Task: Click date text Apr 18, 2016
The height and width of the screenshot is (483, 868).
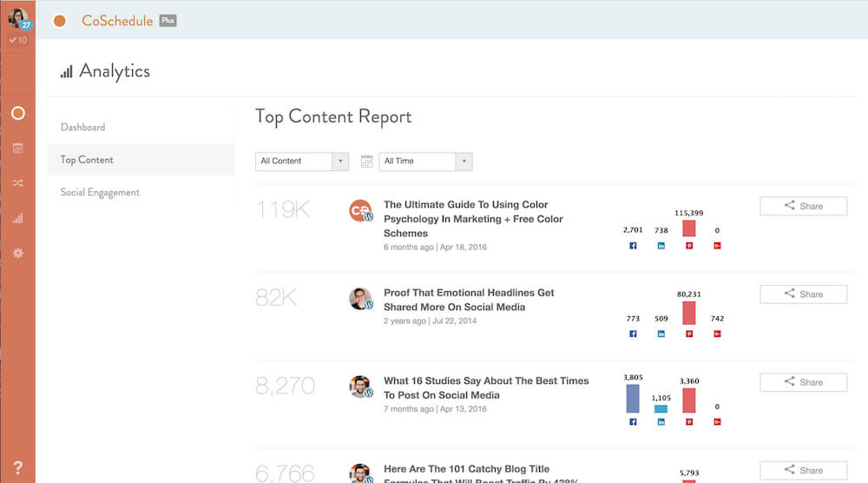Action: [x=464, y=247]
